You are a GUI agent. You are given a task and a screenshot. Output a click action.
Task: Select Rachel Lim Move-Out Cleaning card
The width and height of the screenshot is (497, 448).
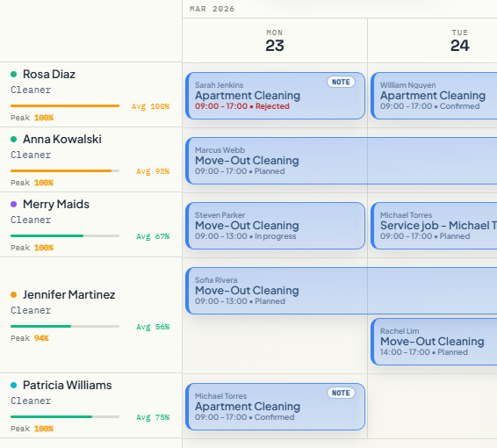coord(434,342)
